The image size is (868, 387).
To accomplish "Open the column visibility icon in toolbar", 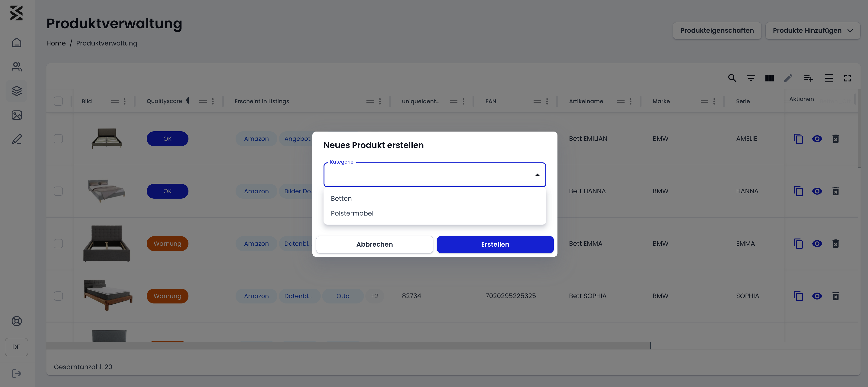I will (x=769, y=78).
